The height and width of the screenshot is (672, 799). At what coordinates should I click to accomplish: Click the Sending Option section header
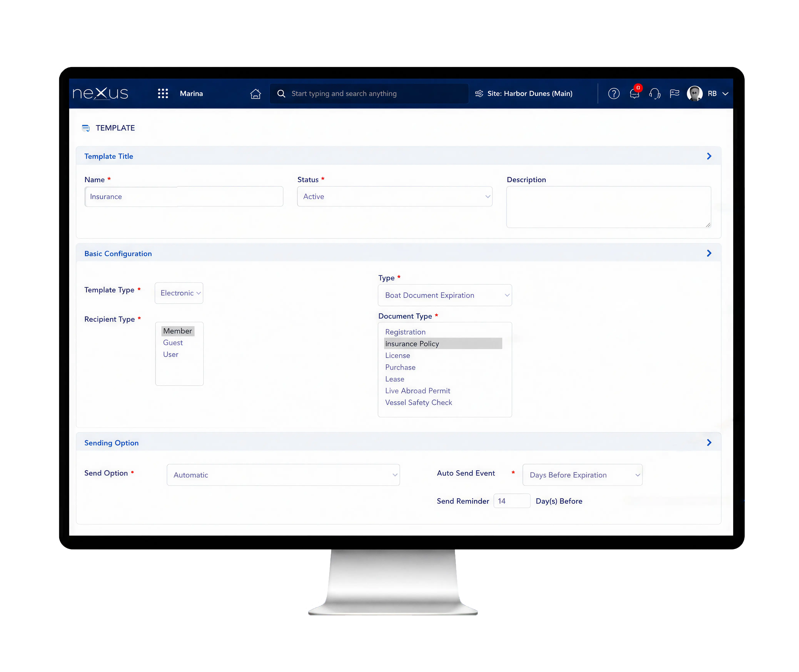pos(398,442)
